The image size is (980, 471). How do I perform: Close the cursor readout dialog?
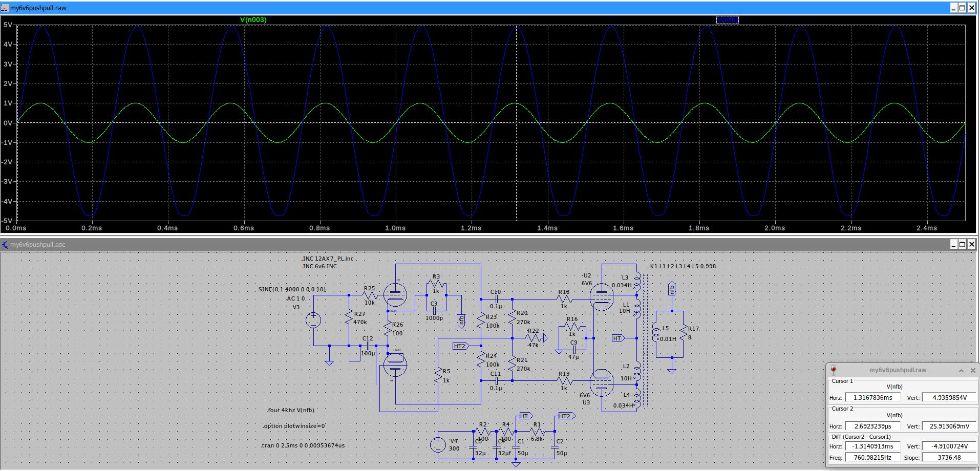973,371
